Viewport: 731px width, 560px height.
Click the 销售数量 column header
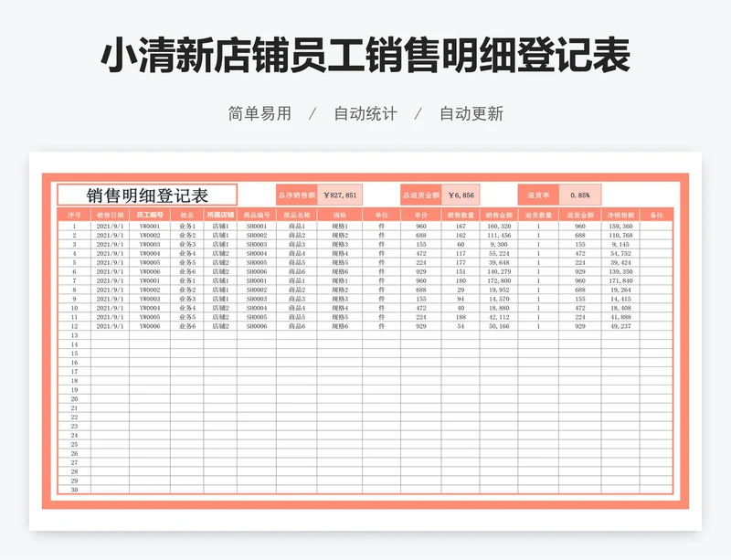(x=461, y=215)
